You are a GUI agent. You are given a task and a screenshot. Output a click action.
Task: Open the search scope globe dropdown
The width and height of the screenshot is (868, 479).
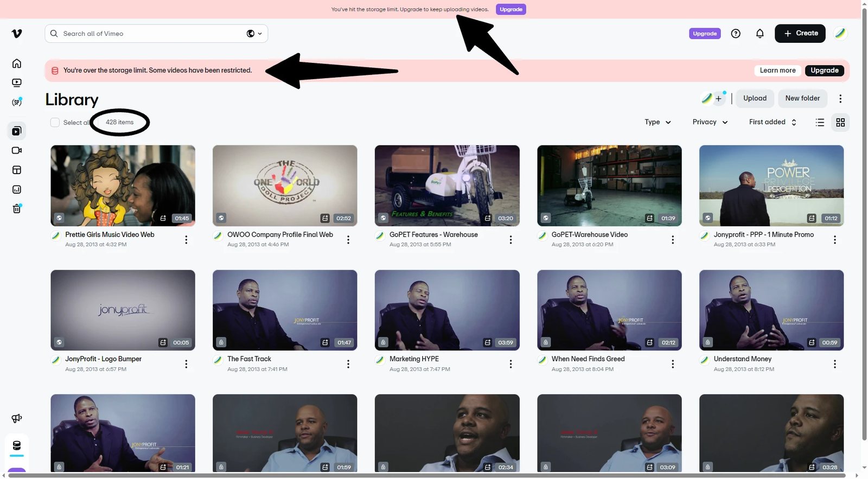pyautogui.click(x=254, y=34)
